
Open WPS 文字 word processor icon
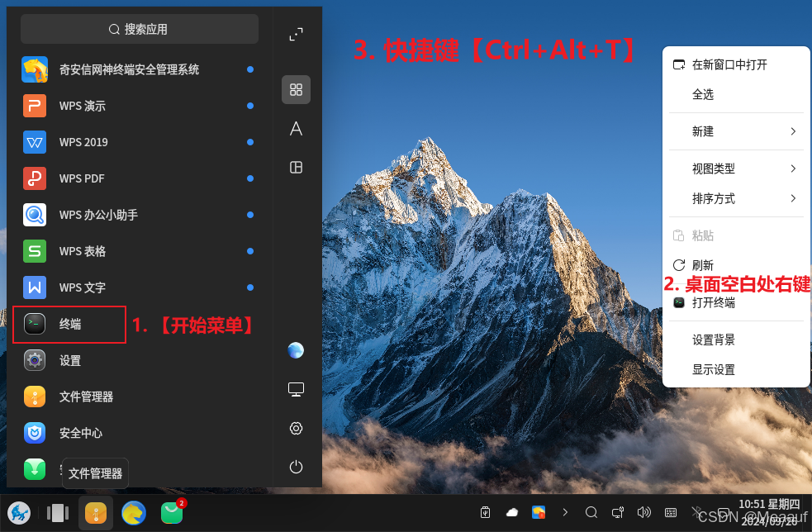tap(35, 287)
